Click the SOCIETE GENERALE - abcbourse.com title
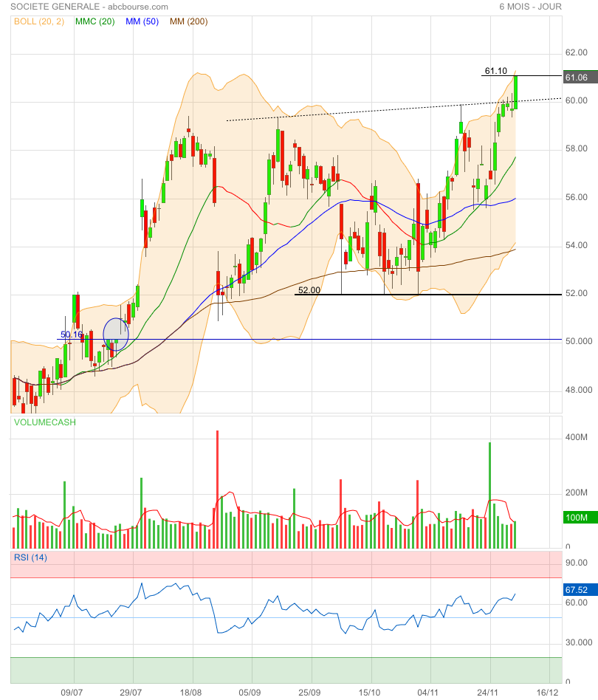Screen dimensions: 598x700 pos(89,7)
